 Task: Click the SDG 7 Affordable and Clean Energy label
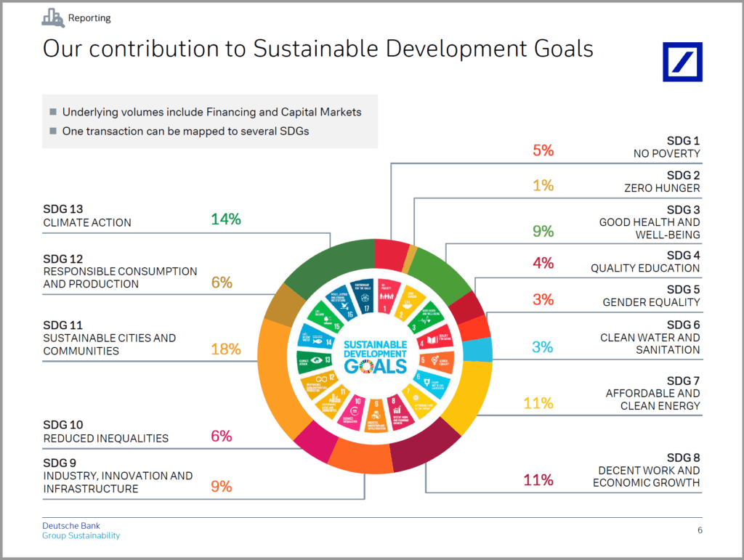(x=652, y=393)
